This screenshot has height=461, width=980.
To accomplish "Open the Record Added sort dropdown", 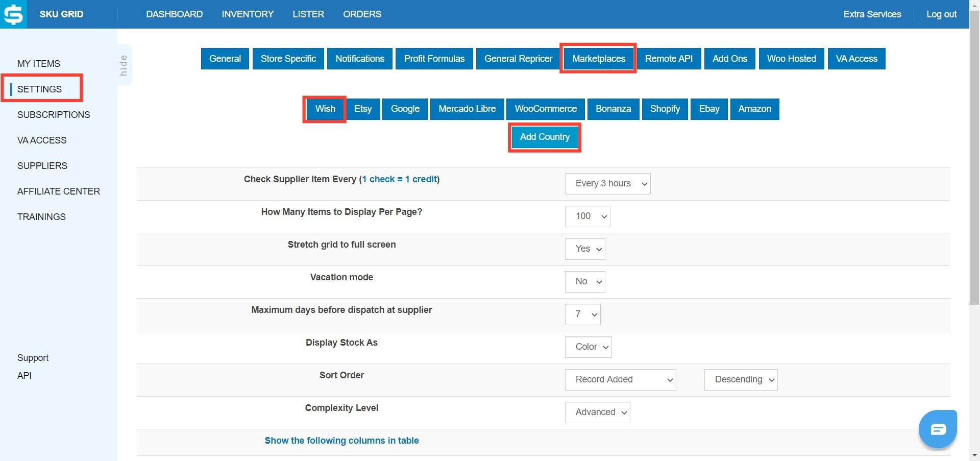I will click(x=620, y=380).
